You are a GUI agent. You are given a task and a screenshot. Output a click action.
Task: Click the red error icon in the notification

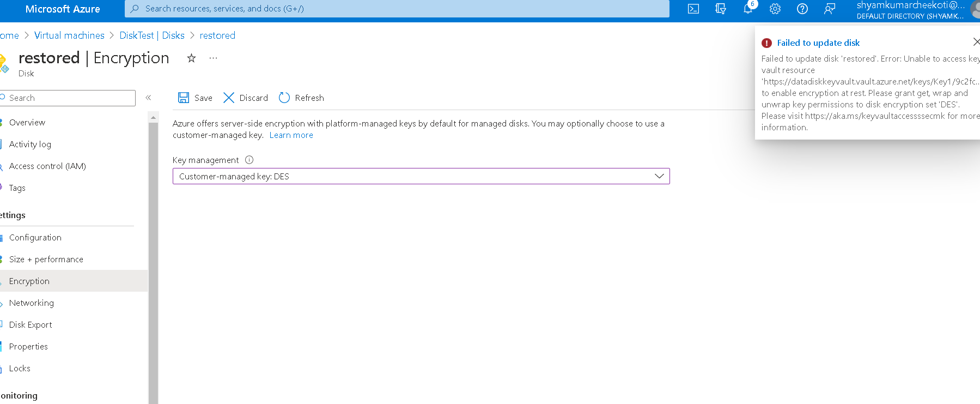tap(767, 43)
